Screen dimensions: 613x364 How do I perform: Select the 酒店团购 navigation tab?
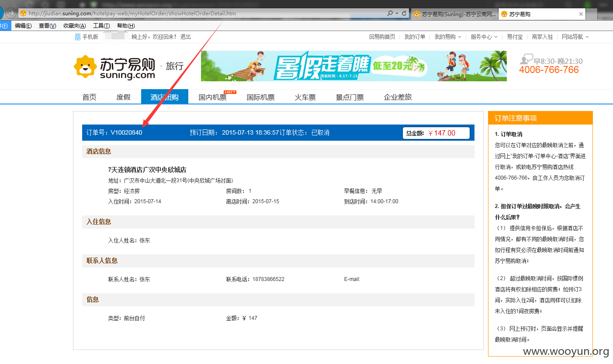point(165,97)
